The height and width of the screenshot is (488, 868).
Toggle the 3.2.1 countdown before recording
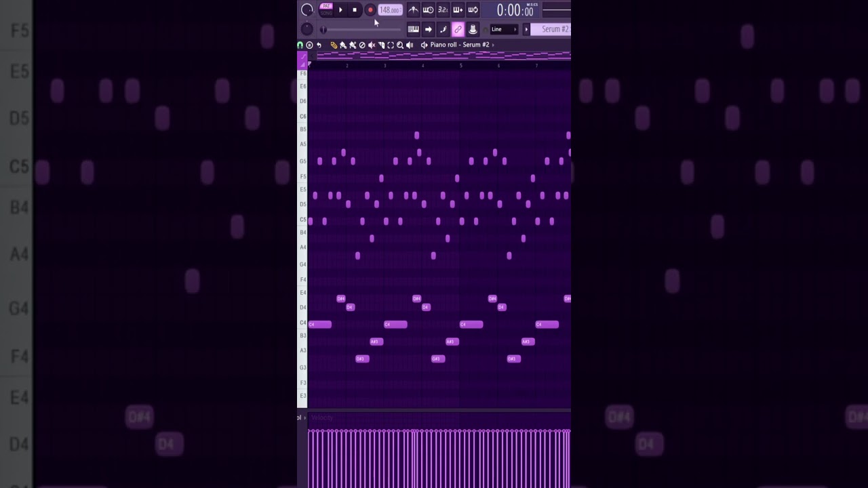[443, 10]
